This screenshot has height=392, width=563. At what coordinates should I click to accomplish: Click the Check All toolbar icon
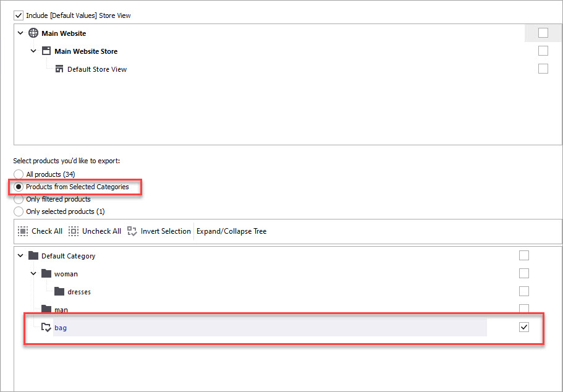pyautogui.click(x=23, y=231)
